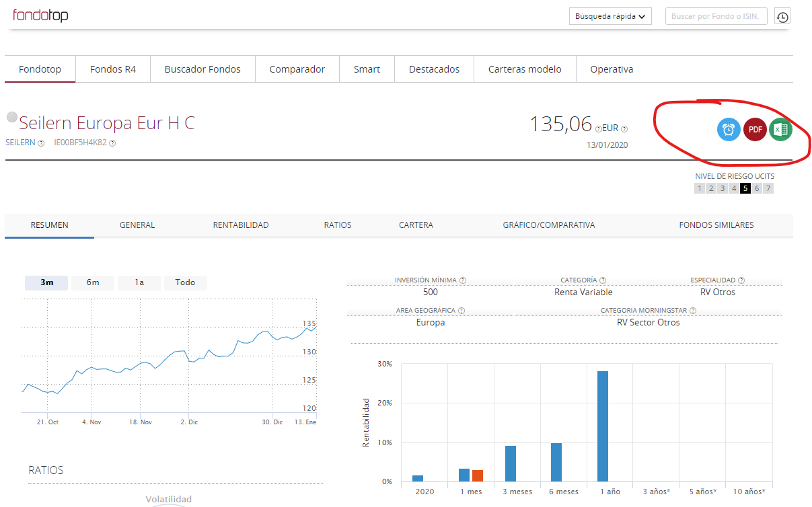Click the orange 1 mes comparison bar

tap(478, 476)
